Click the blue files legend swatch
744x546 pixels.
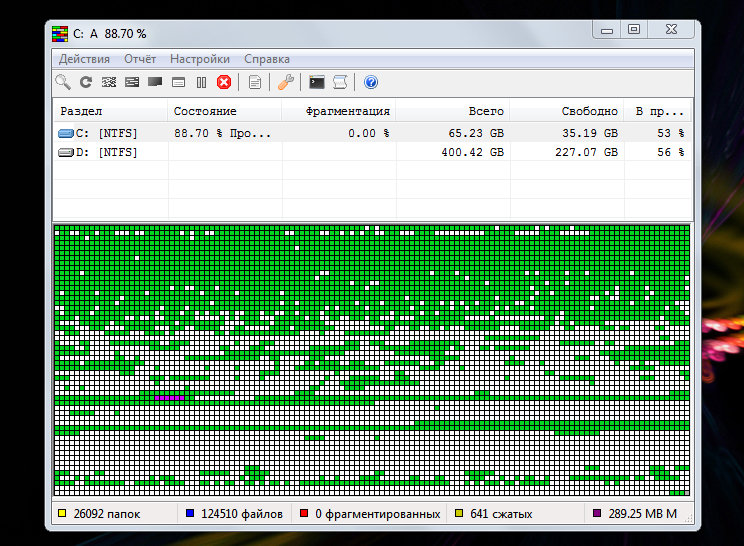190,513
